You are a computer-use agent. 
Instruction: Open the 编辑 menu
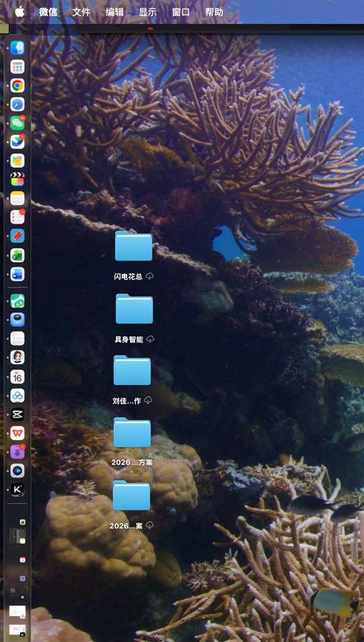(115, 12)
